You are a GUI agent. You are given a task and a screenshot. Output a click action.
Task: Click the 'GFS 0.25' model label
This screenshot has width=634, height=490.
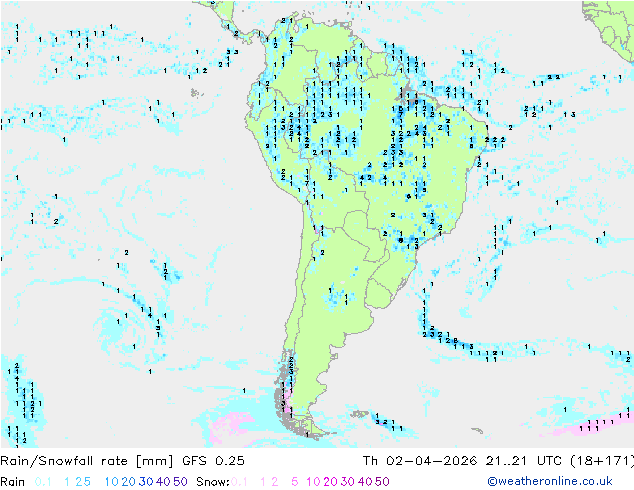tap(213, 460)
